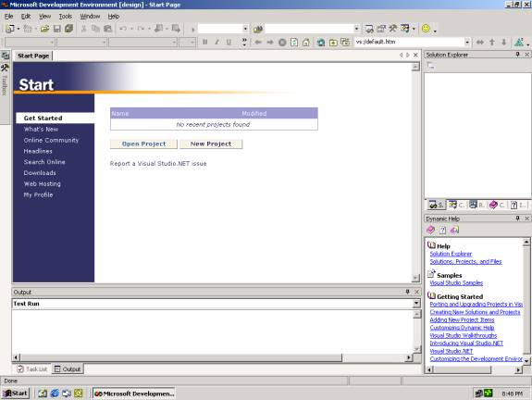Toggle auto-hide pin on Output panel

[x=407, y=292]
